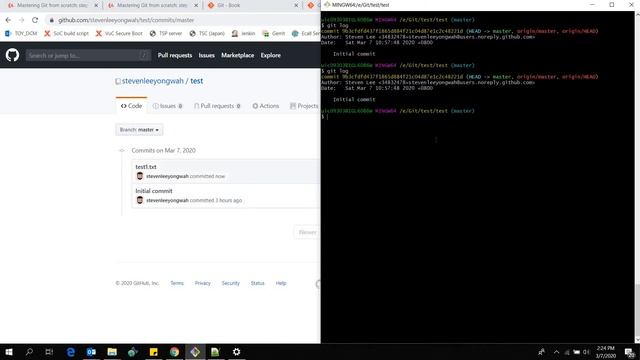
Task: Click stevenleeyongwah avatar on test1.txt commit
Action: click(x=140, y=176)
